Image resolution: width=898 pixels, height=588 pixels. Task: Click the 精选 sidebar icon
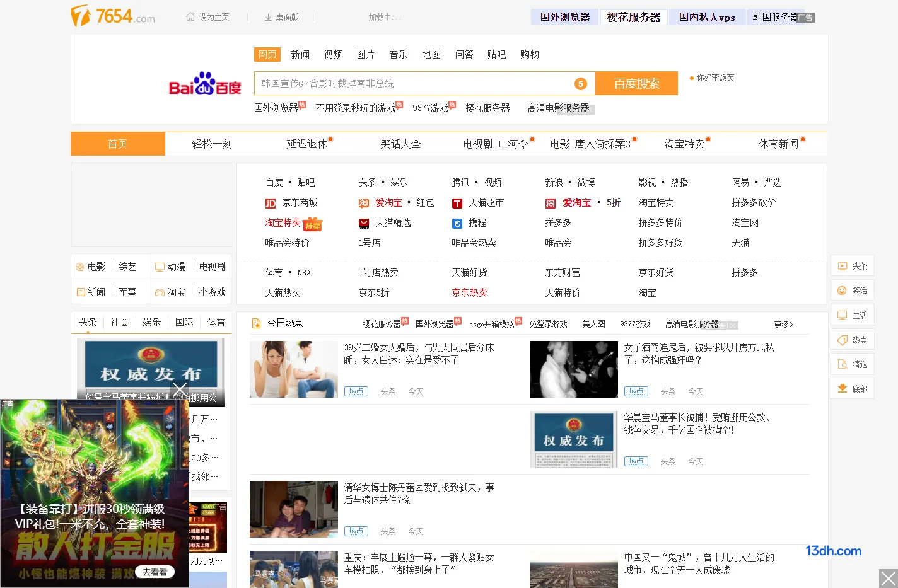pyautogui.click(x=842, y=364)
